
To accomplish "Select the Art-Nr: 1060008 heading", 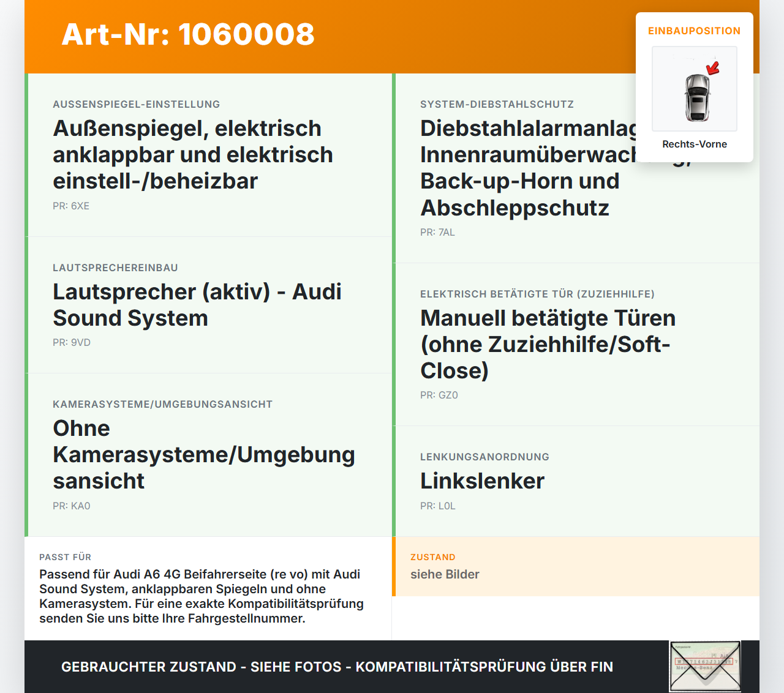I will pyautogui.click(x=188, y=34).
